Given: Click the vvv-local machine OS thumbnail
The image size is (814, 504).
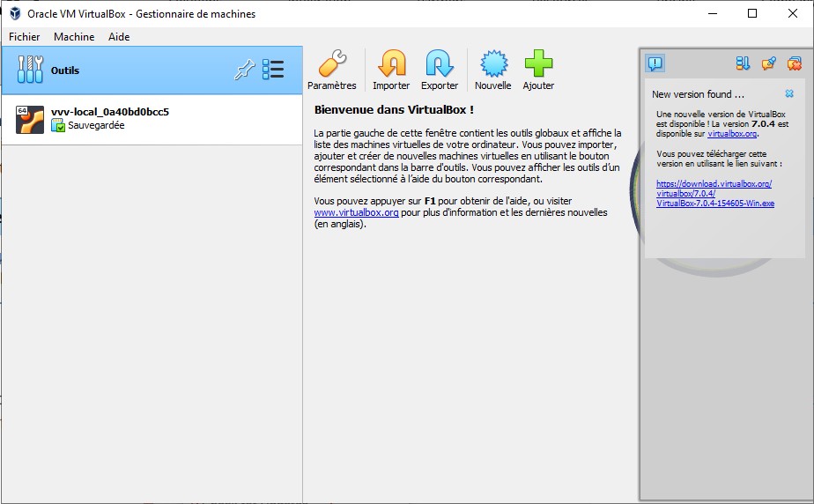Looking at the screenshot, I should [x=30, y=120].
